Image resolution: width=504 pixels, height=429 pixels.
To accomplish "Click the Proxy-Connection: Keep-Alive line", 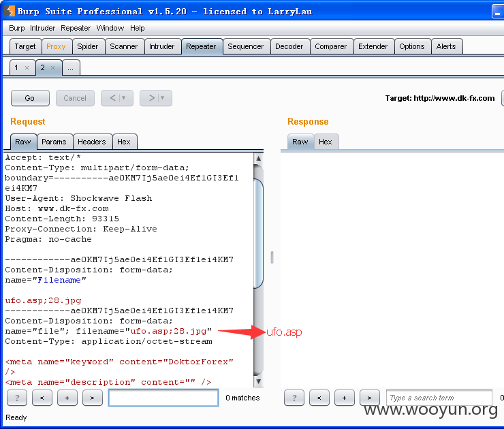I will 81,229.
